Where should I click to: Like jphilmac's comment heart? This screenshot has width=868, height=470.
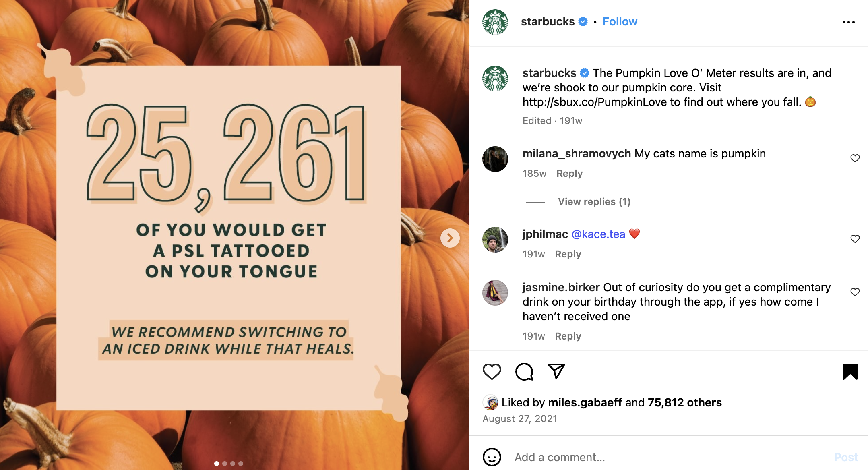(x=855, y=239)
